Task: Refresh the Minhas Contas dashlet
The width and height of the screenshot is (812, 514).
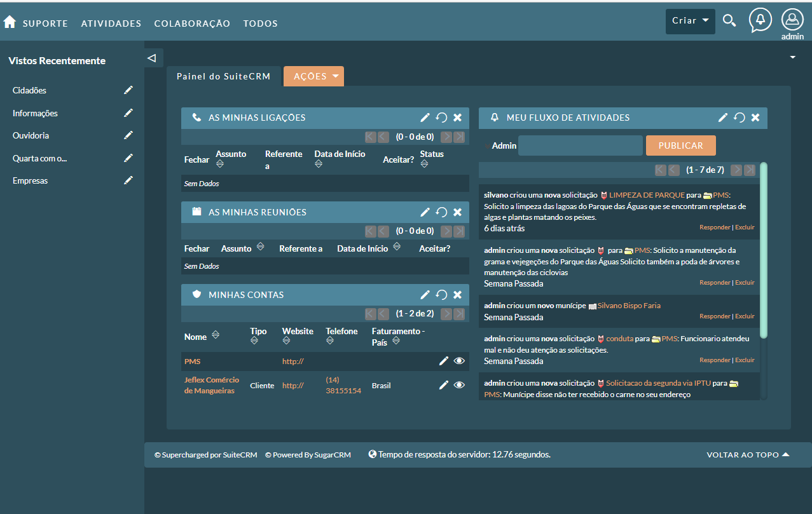Action: (x=441, y=295)
